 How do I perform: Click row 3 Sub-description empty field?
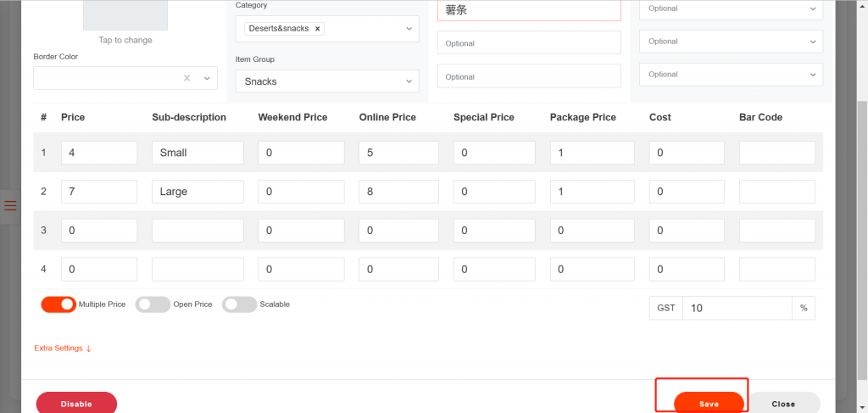(198, 231)
